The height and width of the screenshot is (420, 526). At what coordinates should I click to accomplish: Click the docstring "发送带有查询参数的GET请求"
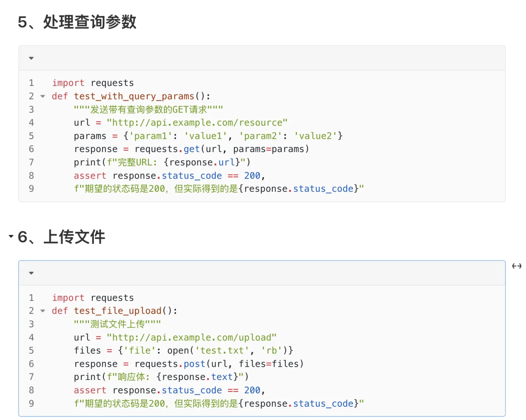148,109
